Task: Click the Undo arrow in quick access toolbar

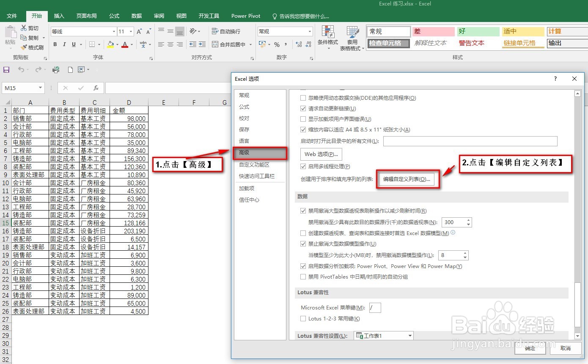Action: point(21,70)
